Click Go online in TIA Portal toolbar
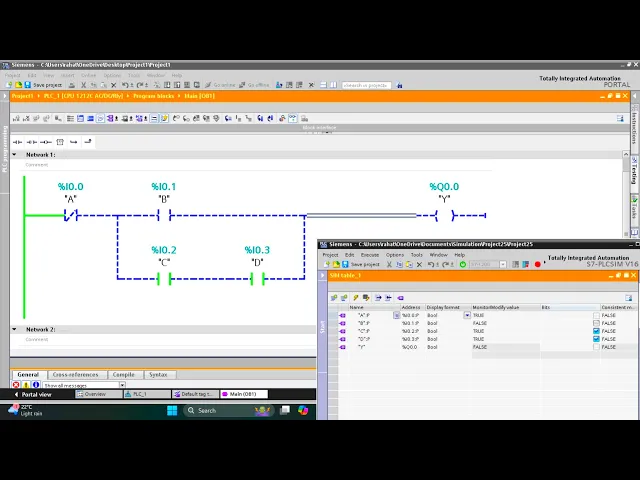 pyautogui.click(x=220, y=85)
